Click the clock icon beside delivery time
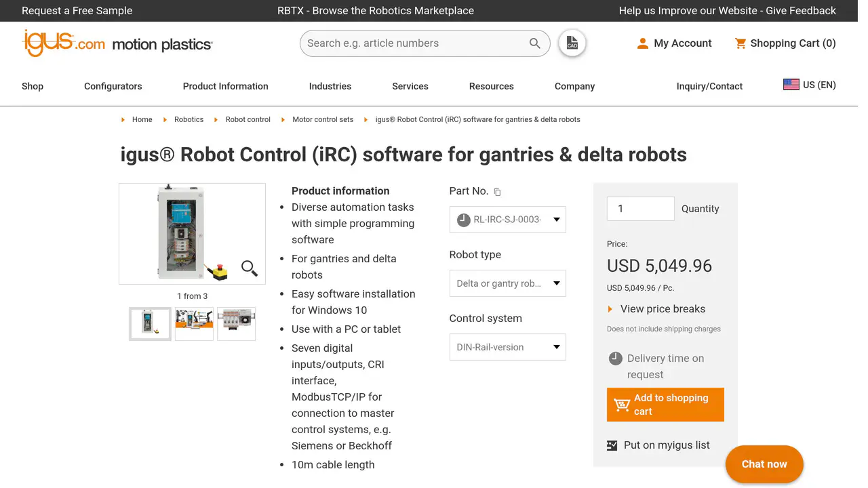 (615, 358)
